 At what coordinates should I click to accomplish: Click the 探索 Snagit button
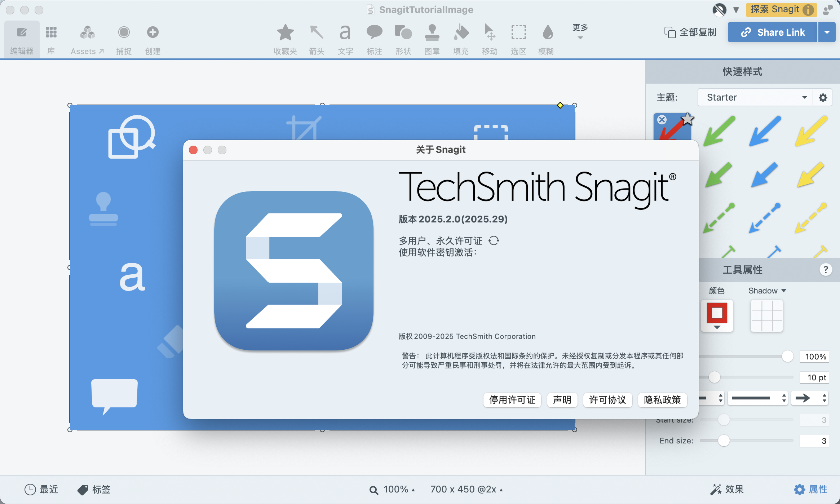tap(782, 10)
